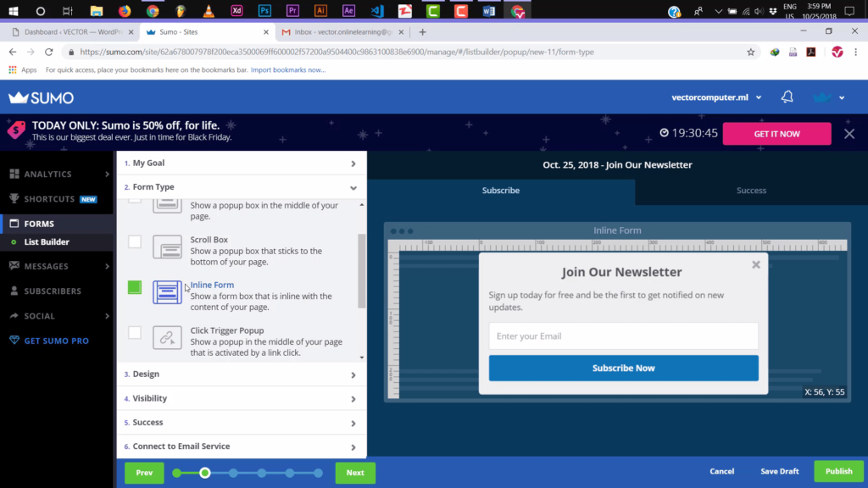Viewport: 868px width, 488px height.
Task: Save the form as draft
Action: coord(780,471)
